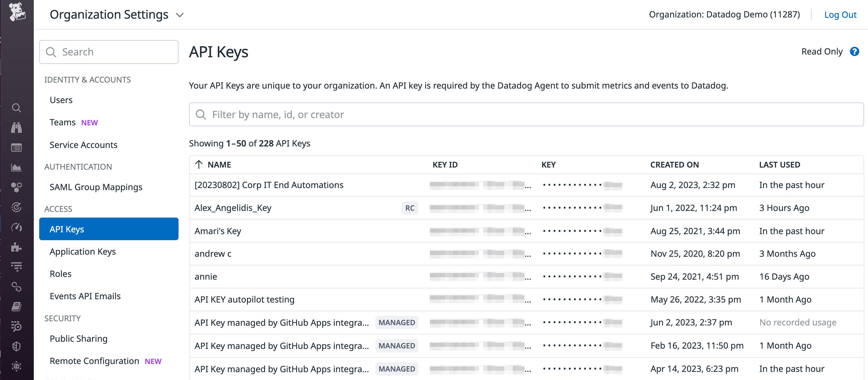Select the Dashboards chart icon
The image size is (868, 380).
tap(16, 167)
